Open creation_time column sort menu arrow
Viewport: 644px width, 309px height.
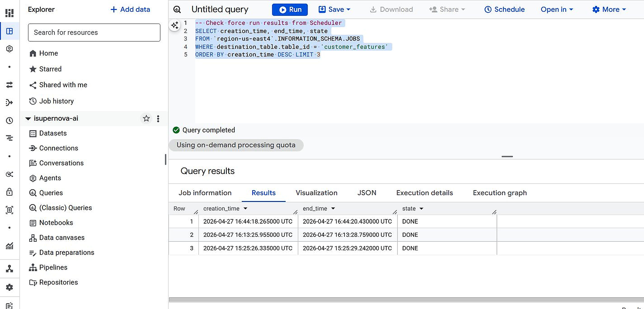(x=245, y=208)
